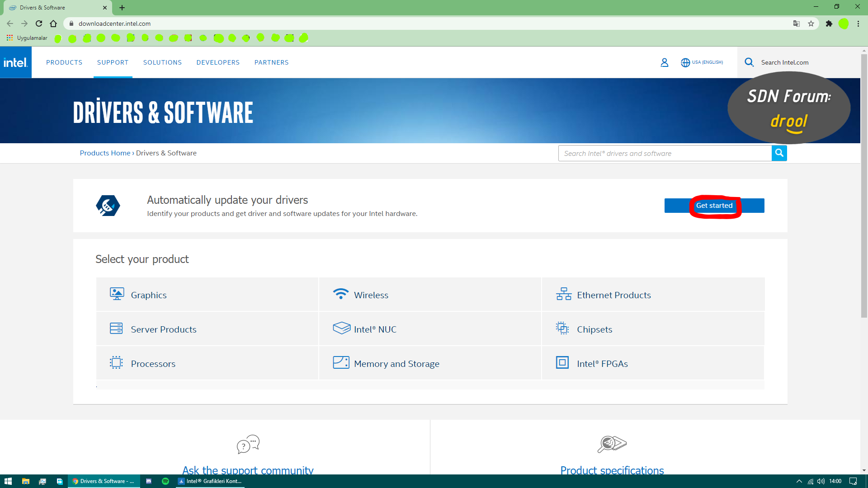Image resolution: width=868 pixels, height=488 pixels.
Task: Open the user account sign-in icon
Action: tap(664, 62)
